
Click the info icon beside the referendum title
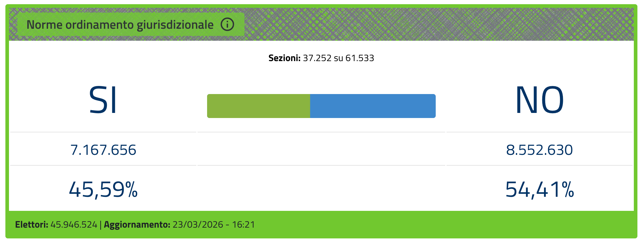tap(227, 24)
